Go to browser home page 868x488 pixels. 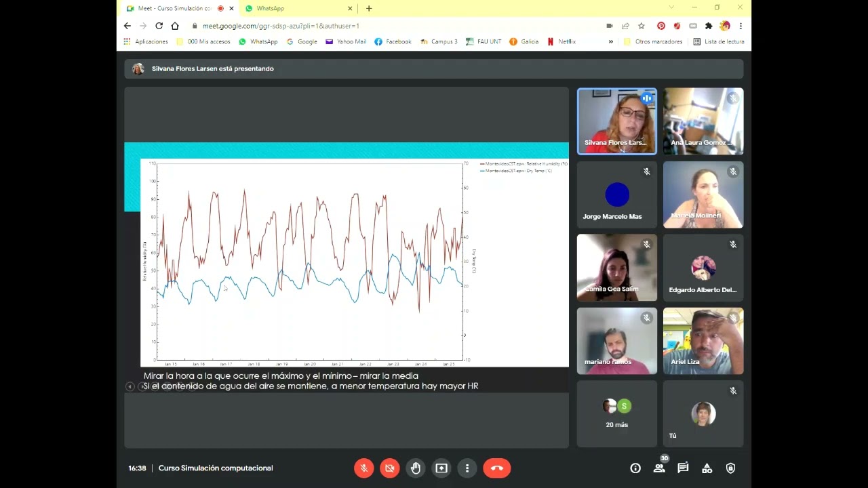175,26
